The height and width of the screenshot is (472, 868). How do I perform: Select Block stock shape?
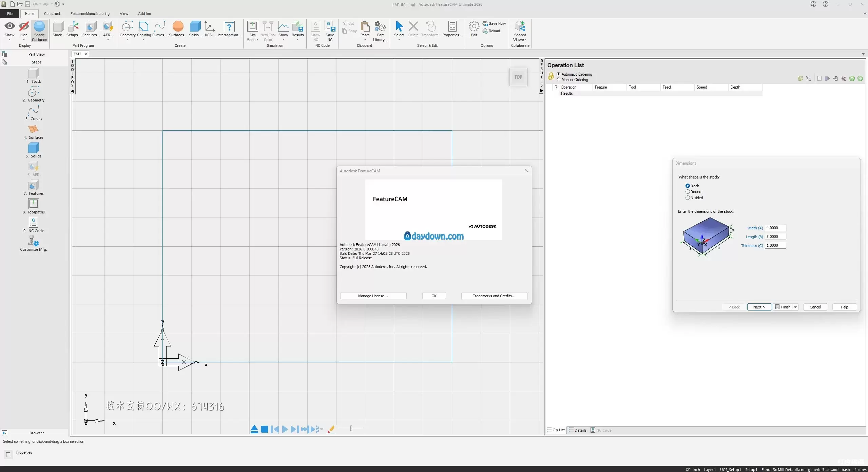coord(688,186)
